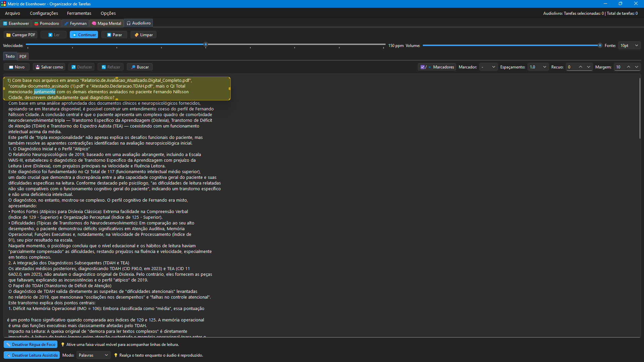Click the undo arrow icon on Desfazer
The width and height of the screenshot is (644, 362).
click(x=73, y=67)
